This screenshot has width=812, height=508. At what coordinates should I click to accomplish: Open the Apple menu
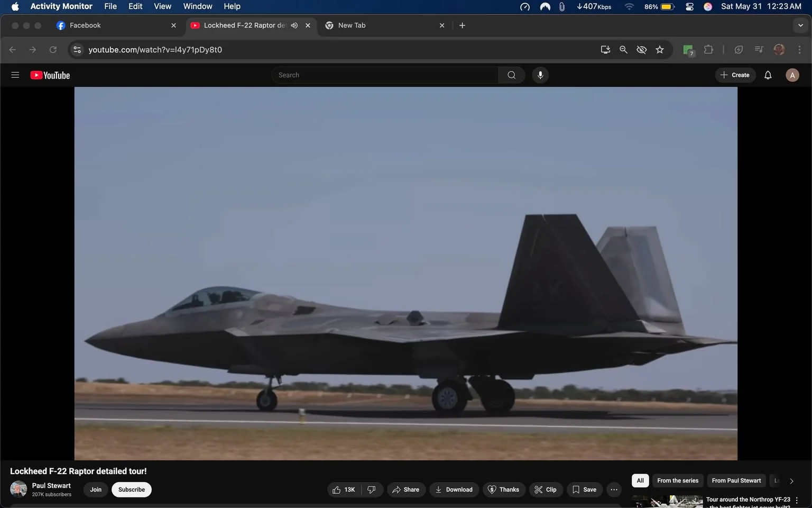click(15, 6)
